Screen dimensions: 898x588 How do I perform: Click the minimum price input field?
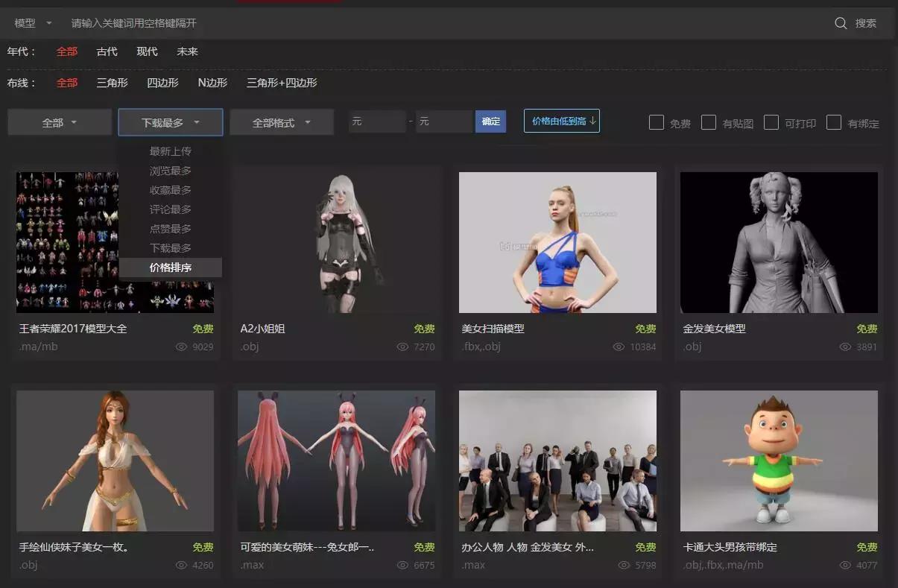(x=377, y=121)
